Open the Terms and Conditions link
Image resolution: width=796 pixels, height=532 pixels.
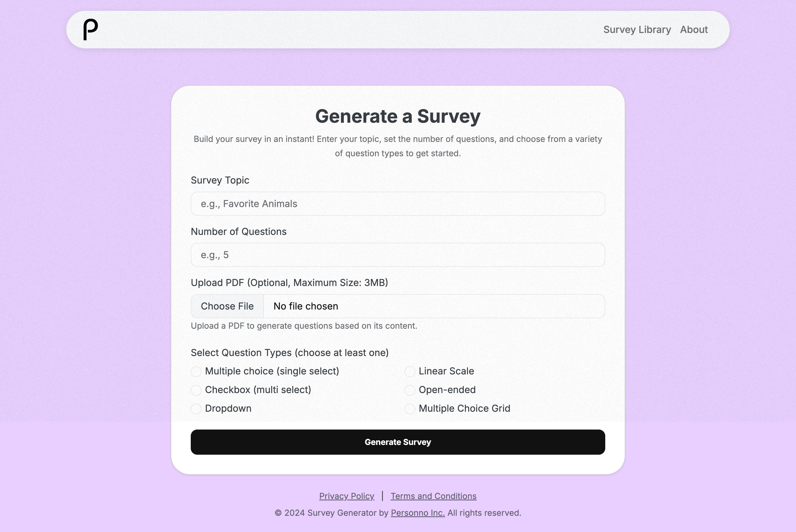coord(433,496)
